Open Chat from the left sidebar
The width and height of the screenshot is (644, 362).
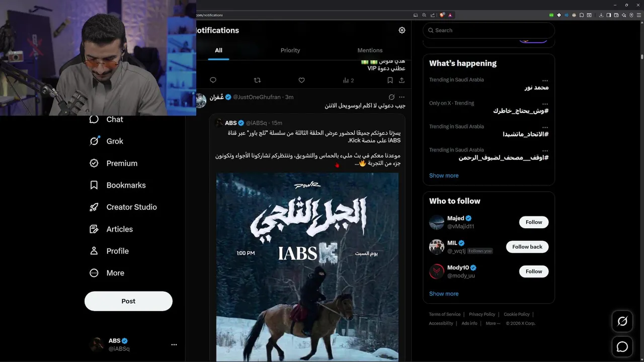[106, 119]
